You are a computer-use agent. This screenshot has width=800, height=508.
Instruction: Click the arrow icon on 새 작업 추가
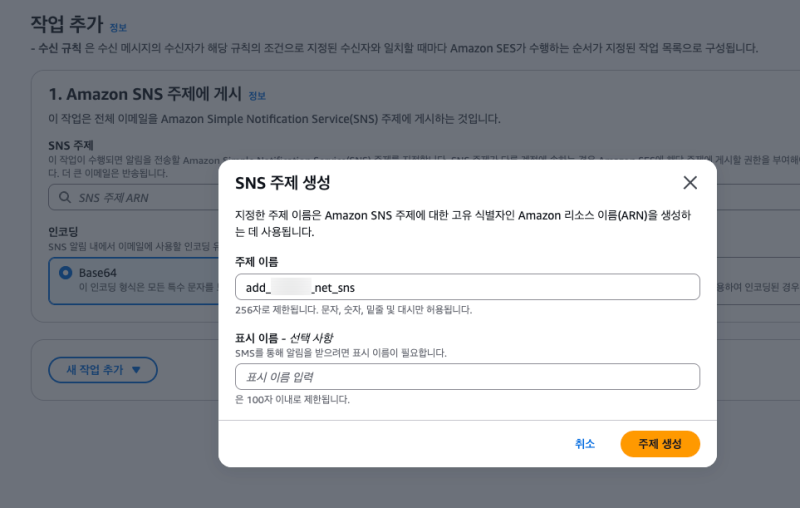coord(137,370)
